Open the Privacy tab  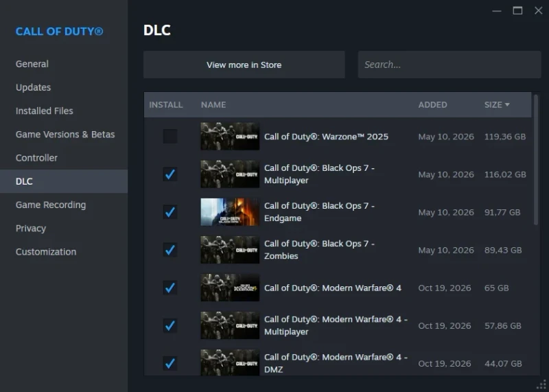[x=64, y=228]
